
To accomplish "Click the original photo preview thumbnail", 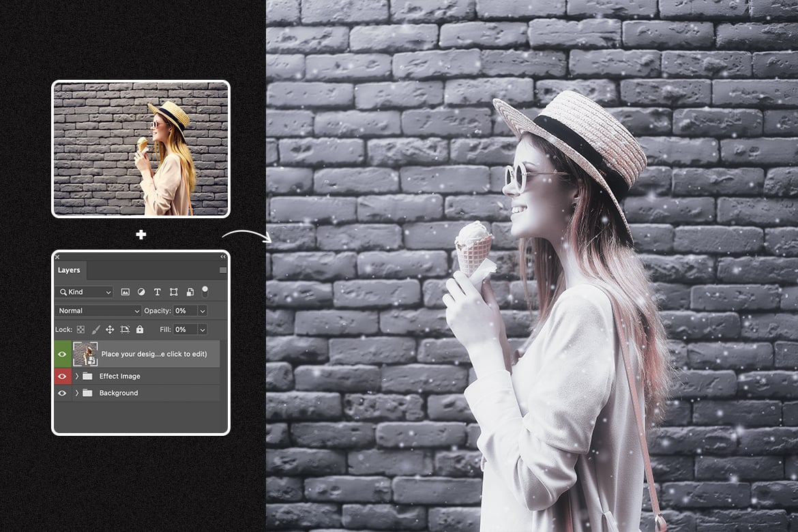I will coord(141,149).
